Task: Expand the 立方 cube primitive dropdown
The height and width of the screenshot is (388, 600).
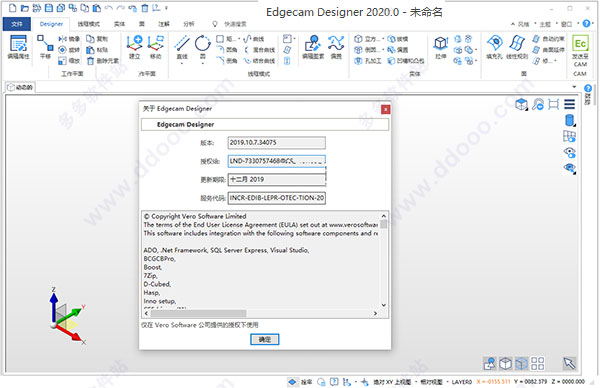Action: click(383, 39)
